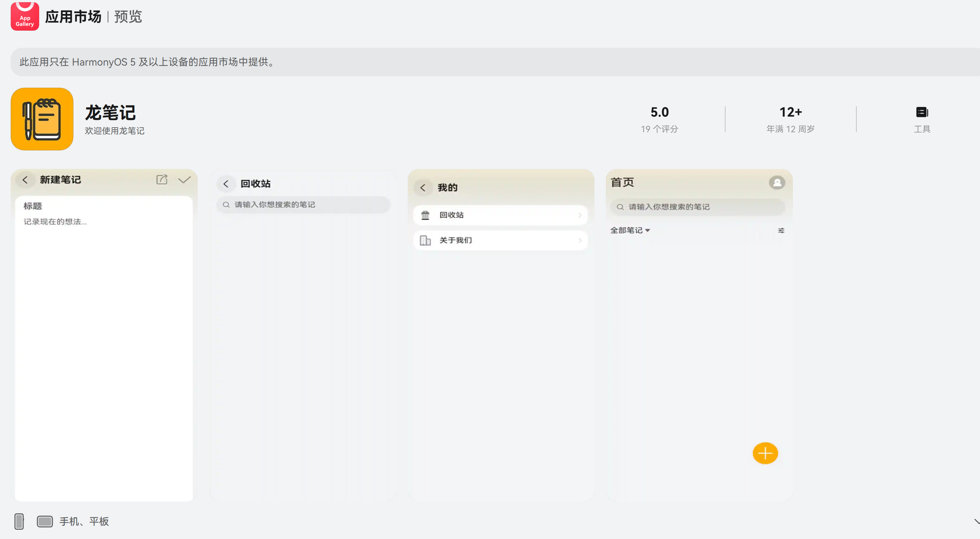The width and height of the screenshot is (980, 539).
Task: Click the building icon beside 关于我们
Action: [425, 240]
